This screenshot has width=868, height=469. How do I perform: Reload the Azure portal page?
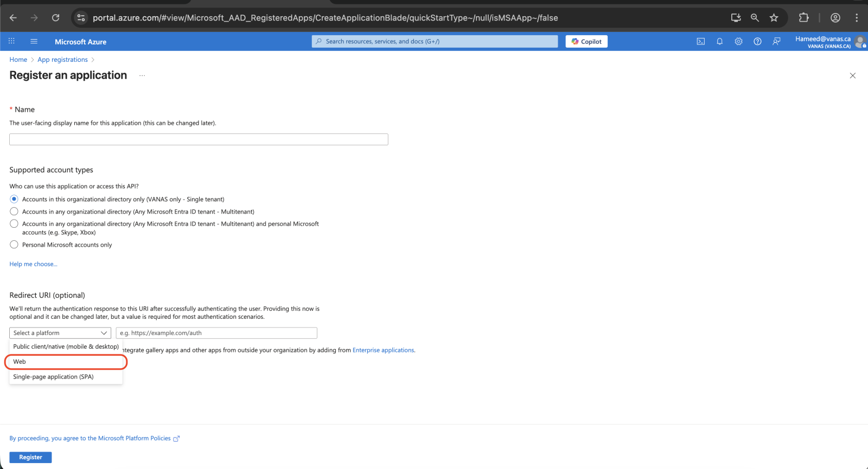pyautogui.click(x=55, y=18)
